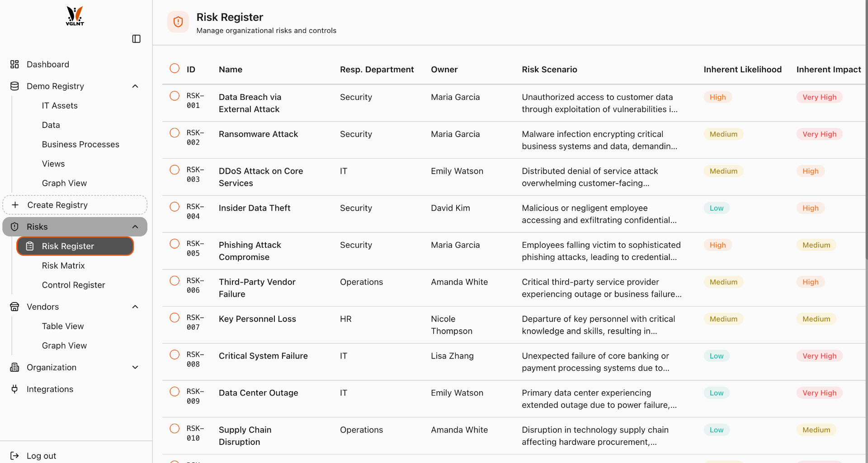Click the Organization building icon
The image size is (868, 463).
[x=14, y=367]
